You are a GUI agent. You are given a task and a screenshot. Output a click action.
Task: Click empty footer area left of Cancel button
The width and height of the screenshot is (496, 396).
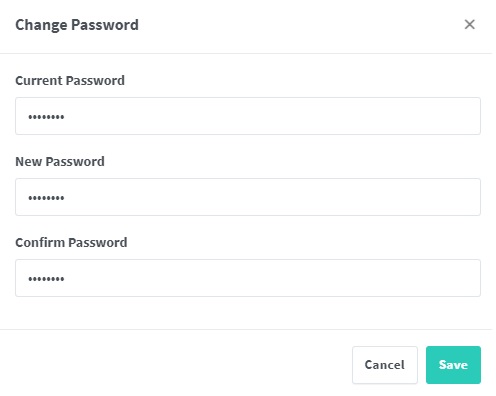(x=173, y=365)
